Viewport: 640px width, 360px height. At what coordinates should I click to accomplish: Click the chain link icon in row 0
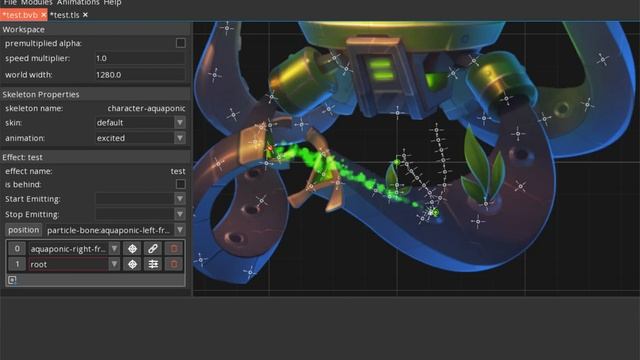153,249
